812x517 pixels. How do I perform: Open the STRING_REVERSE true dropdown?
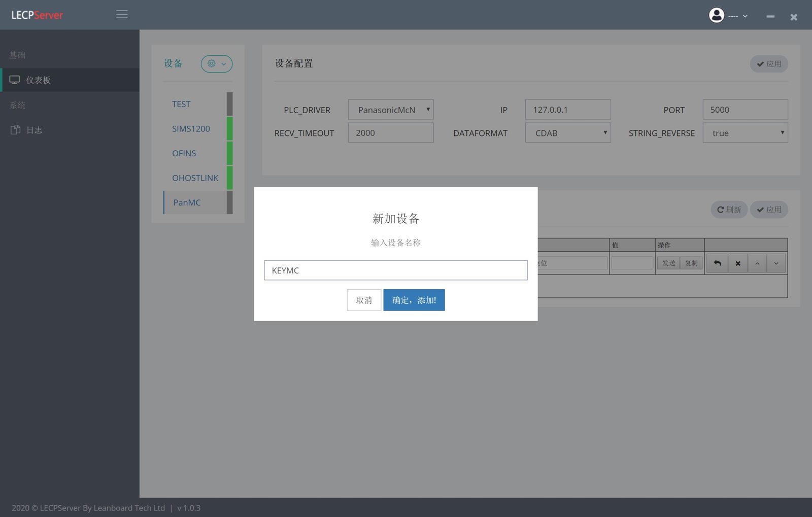click(x=746, y=133)
